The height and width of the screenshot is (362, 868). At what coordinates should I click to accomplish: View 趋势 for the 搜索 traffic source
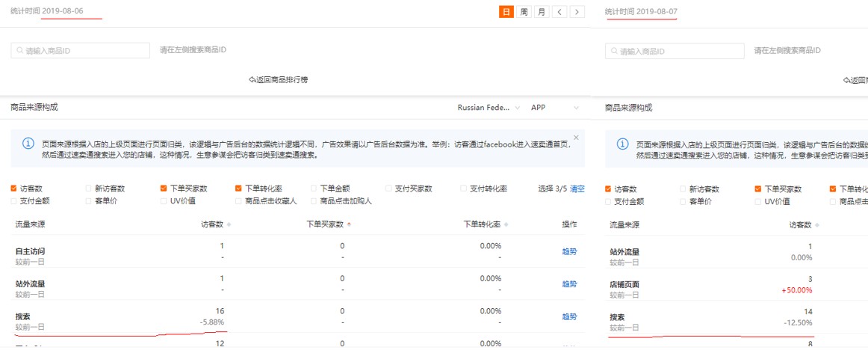[569, 316]
